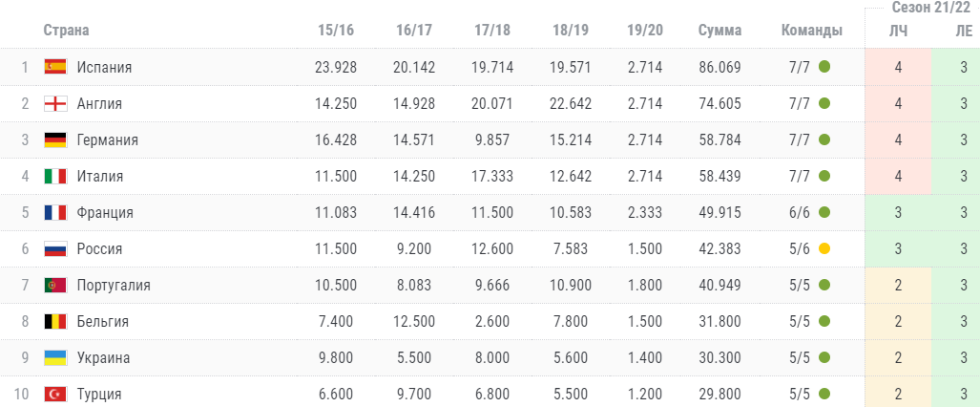Sort by the 15/16 season column
This screenshot has width=980, height=407.
[x=336, y=31]
